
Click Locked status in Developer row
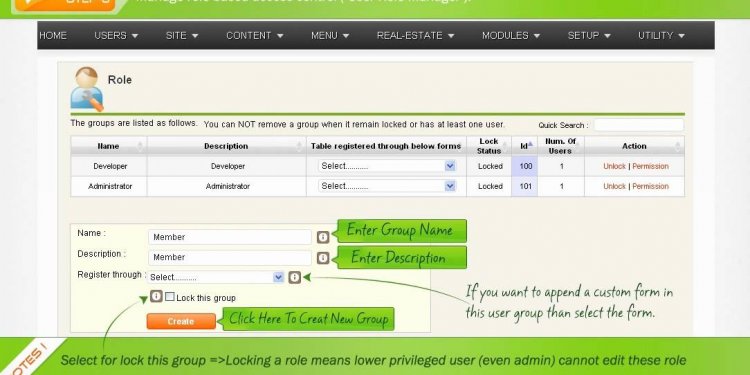click(490, 166)
